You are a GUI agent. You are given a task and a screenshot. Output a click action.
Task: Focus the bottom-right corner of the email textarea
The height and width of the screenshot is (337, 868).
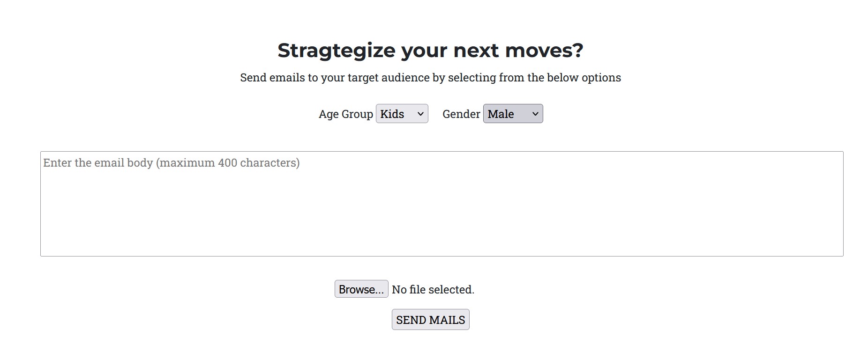pos(840,253)
